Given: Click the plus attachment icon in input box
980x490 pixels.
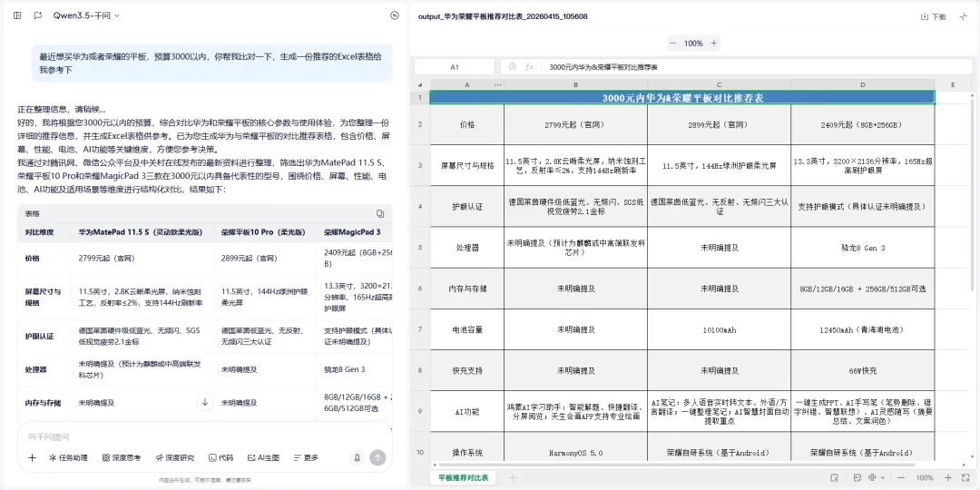Looking at the screenshot, I should click(33, 458).
